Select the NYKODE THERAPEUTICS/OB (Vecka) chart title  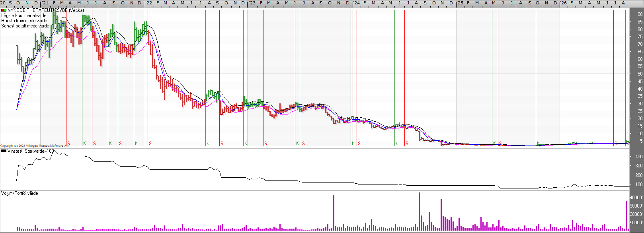46,10
